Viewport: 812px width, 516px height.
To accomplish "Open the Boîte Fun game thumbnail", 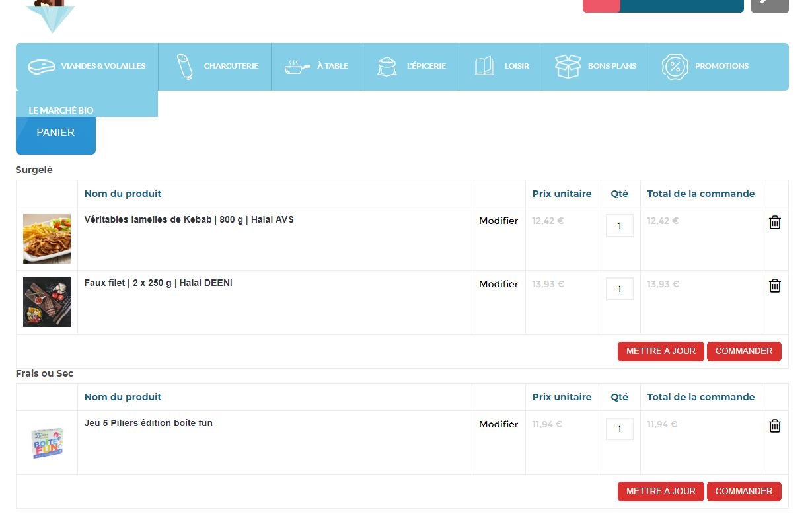I will click(47, 443).
